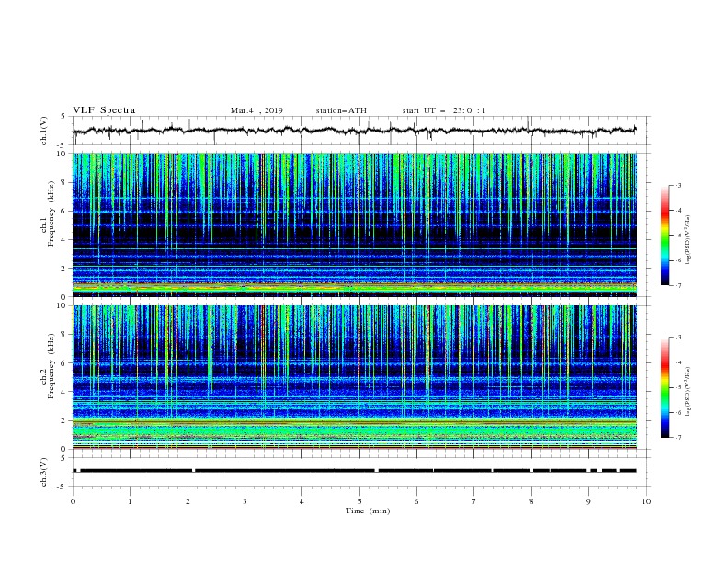Click the "-5" tick on the ch.3(V) axis

point(63,487)
